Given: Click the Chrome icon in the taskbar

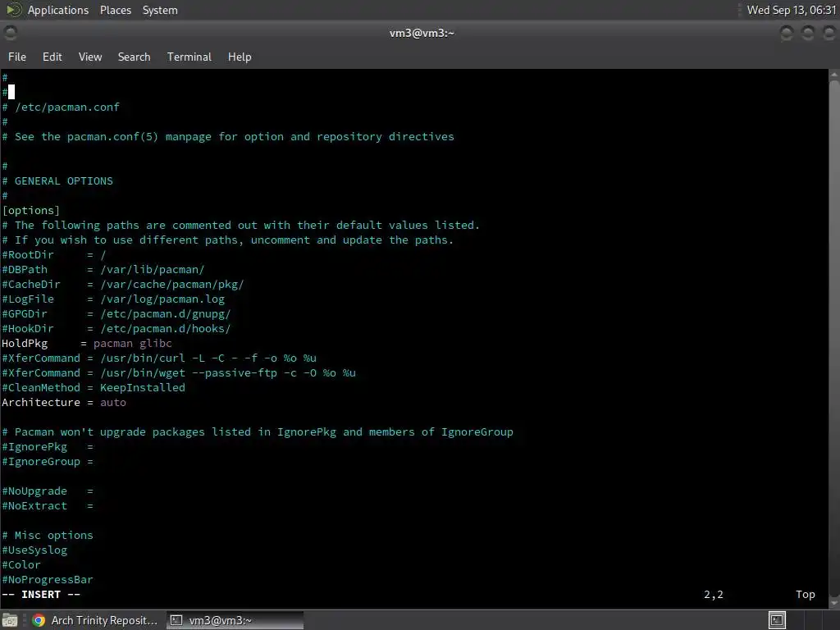Looking at the screenshot, I should 39,620.
